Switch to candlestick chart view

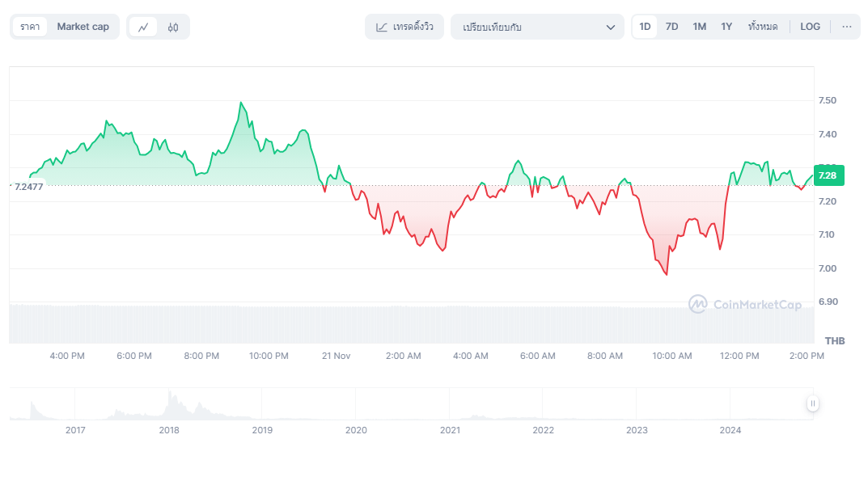click(173, 27)
